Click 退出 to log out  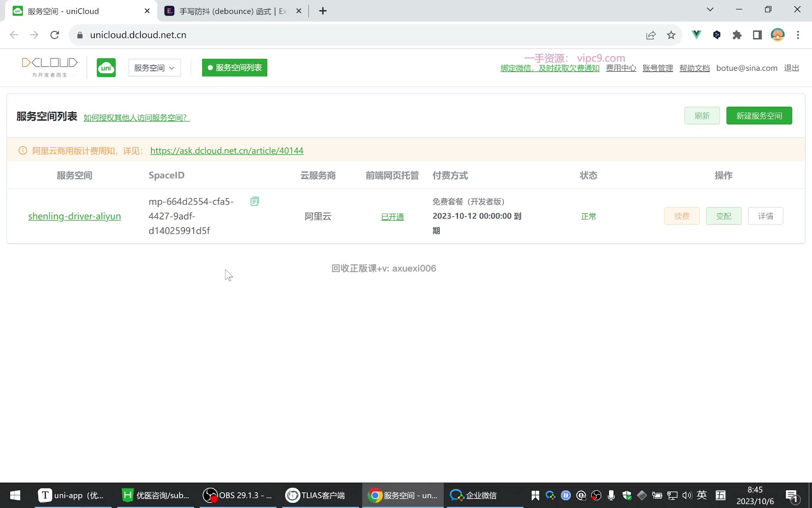(791, 68)
